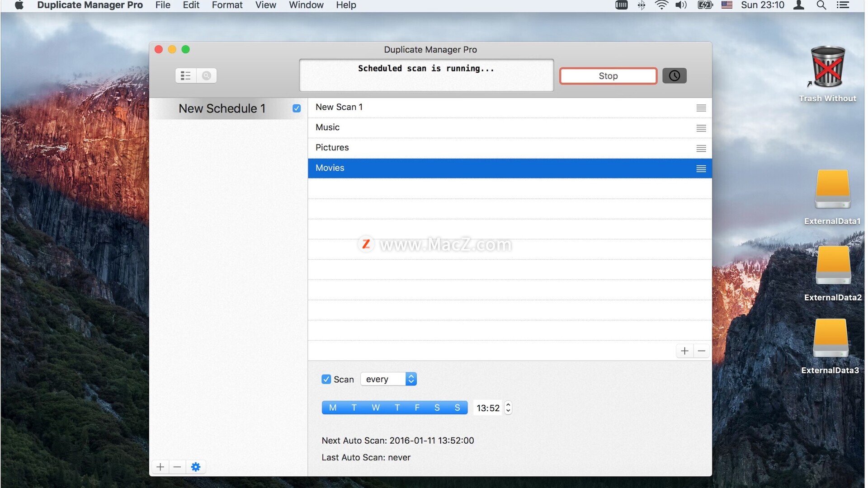Open Trash Without desktop shortcut
868x488 pixels.
click(x=827, y=68)
